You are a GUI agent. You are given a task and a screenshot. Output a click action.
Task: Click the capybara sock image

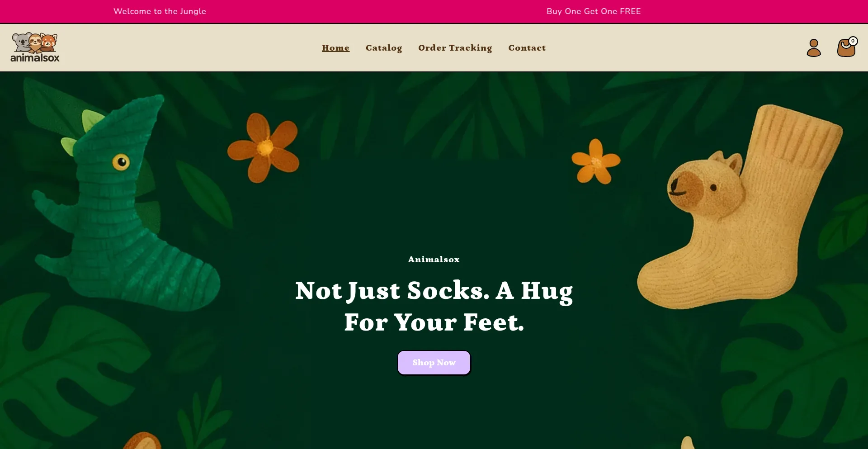pyautogui.click(x=739, y=208)
